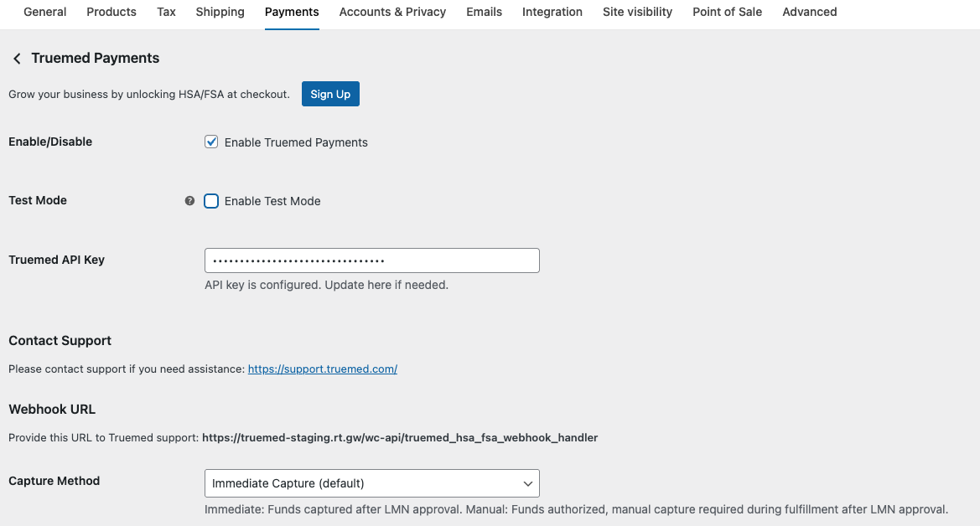The image size is (980, 526).
Task: Click the help icon next to Test Mode
Action: [189, 200]
